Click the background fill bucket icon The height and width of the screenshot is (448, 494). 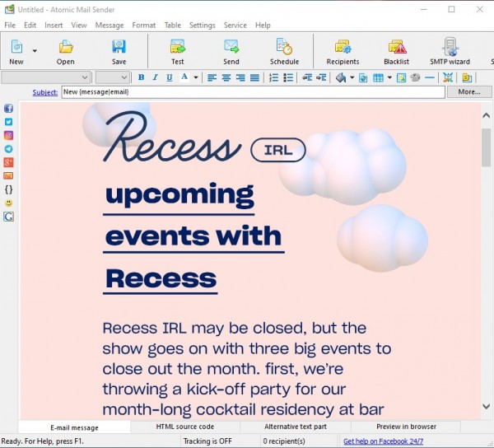tap(341, 77)
